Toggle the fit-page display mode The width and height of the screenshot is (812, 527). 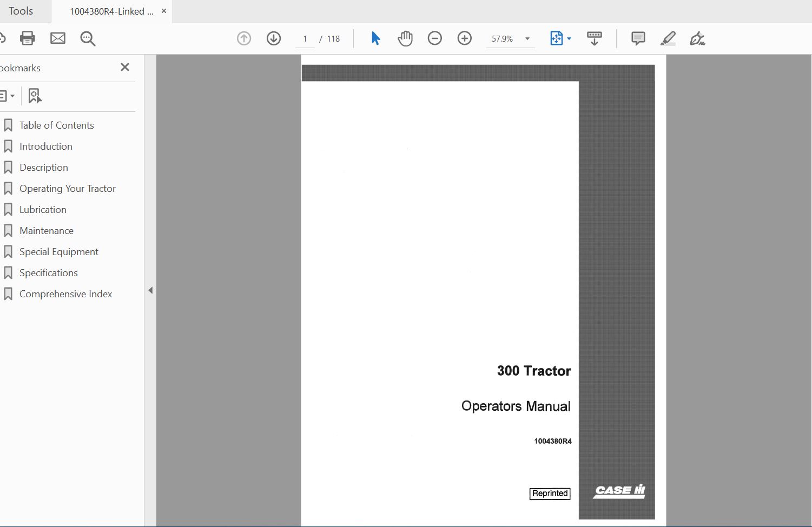point(558,38)
